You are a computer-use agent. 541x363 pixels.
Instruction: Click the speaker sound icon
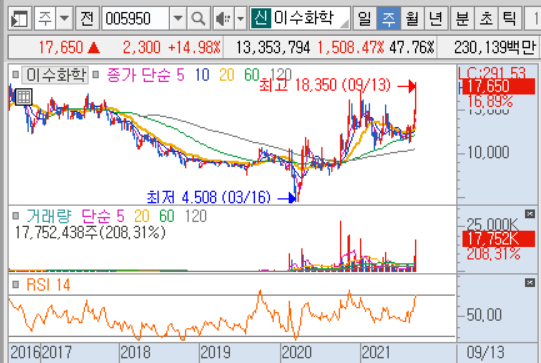click(x=224, y=18)
